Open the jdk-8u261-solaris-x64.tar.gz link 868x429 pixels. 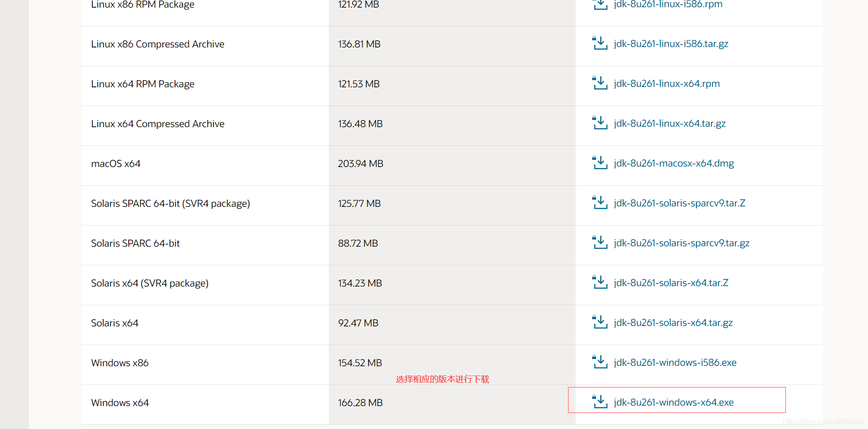point(673,323)
